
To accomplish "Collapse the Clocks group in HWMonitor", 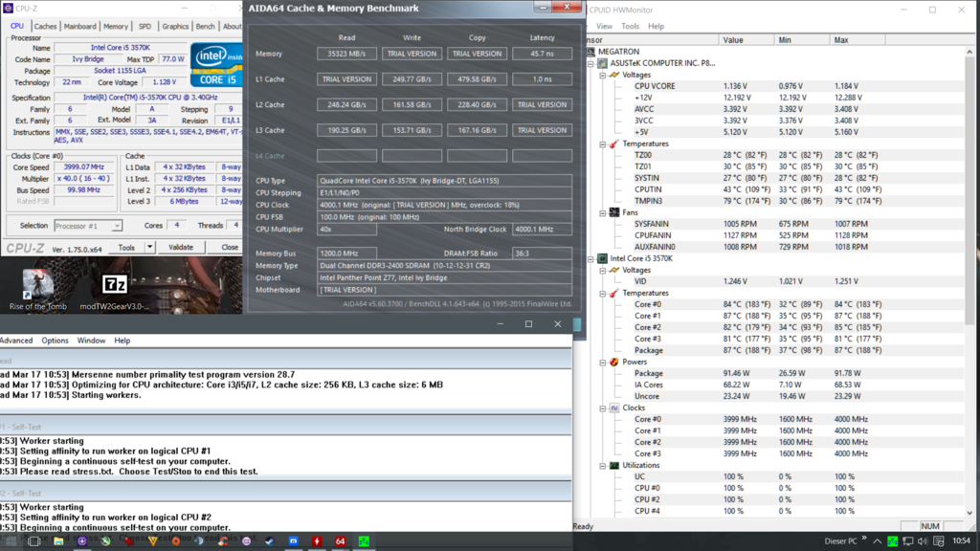I will point(603,408).
